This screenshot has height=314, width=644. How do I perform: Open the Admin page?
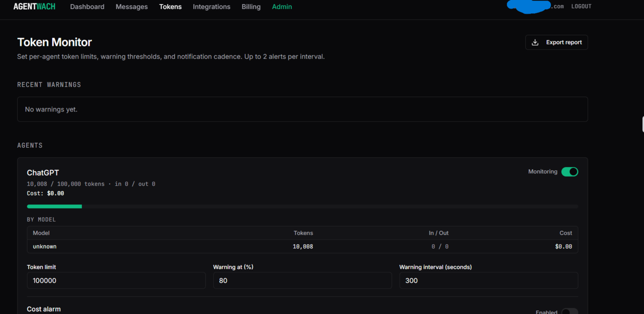[282, 7]
